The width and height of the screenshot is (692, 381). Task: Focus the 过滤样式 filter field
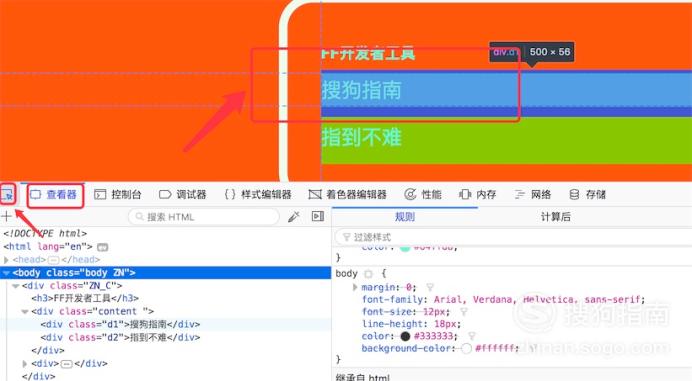pyautogui.click(x=513, y=237)
